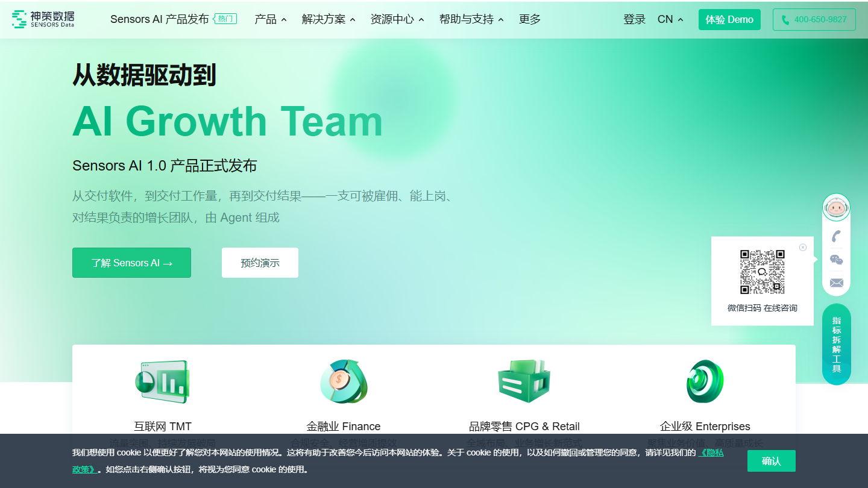The image size is (868, 488).
Task: Click the 体验 Demo button
Action: [729, 19]
